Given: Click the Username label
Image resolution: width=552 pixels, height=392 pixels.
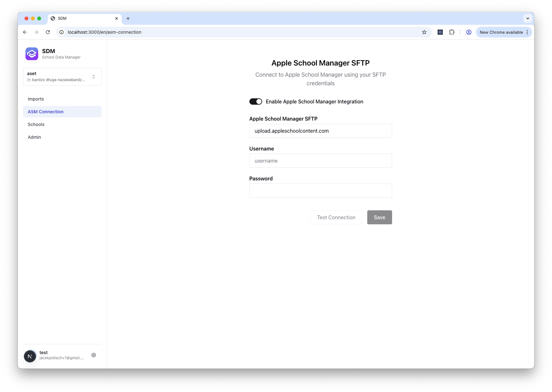Looking at the screenshot, I should click(262, 149).
